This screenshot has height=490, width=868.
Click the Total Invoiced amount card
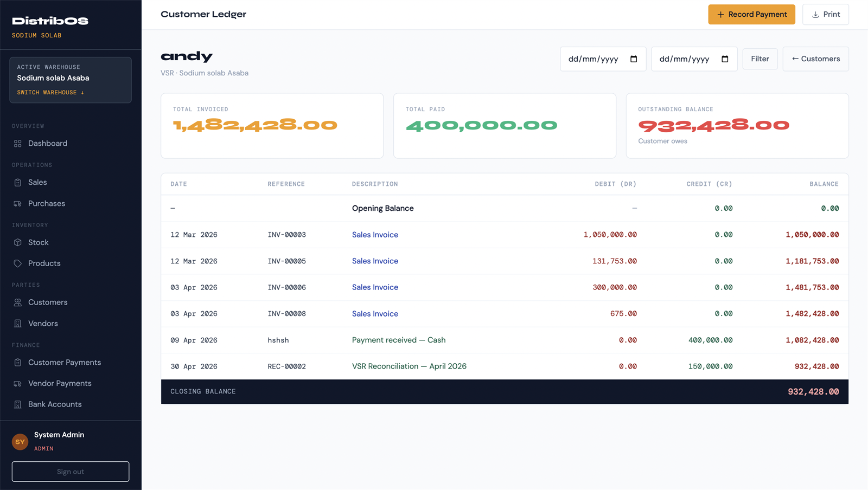tap(272, 126)
